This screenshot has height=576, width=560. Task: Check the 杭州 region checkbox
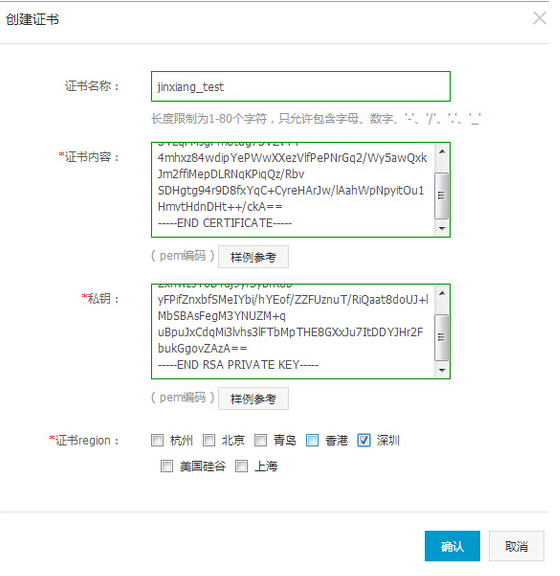click(x=157, y=440)
